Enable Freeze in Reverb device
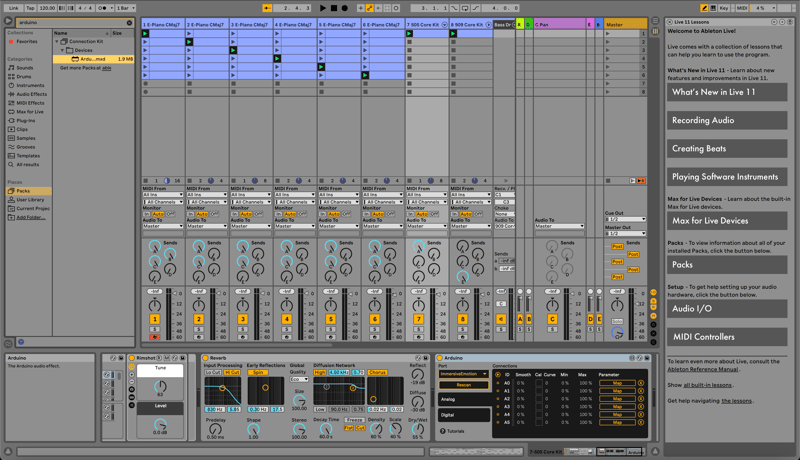Image resolution: width=800 pixels, height=460 pixels. [x=354, y=420]
